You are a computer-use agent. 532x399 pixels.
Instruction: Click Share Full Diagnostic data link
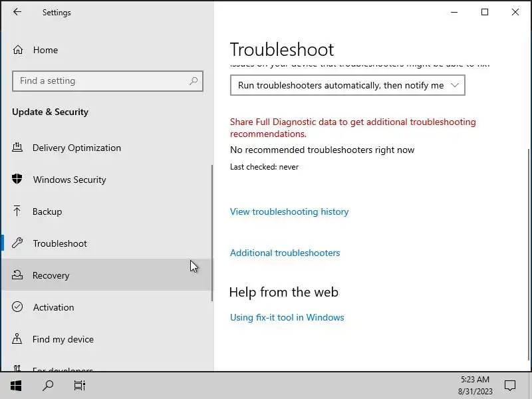(353, 128)
